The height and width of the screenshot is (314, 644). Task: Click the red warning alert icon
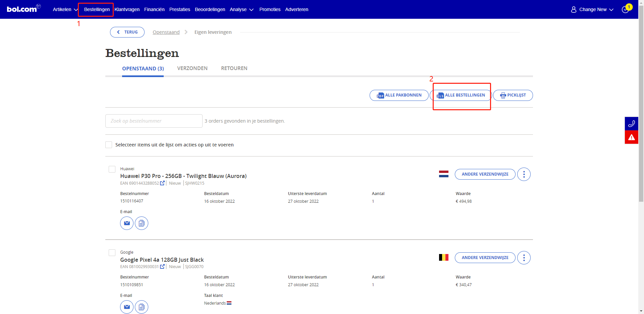tap(631, 137)
